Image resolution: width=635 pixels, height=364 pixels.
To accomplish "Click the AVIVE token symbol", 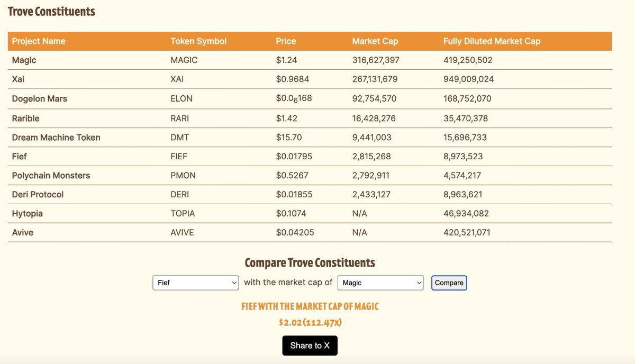I will point(182,232).
